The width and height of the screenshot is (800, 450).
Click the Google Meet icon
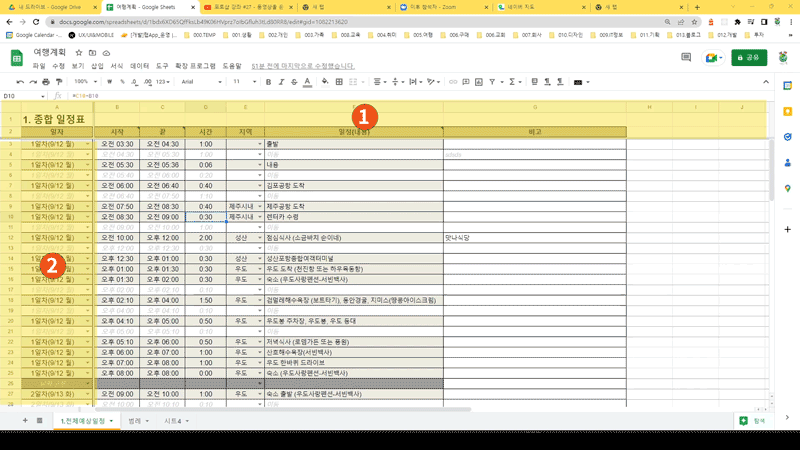coord(714,58)
